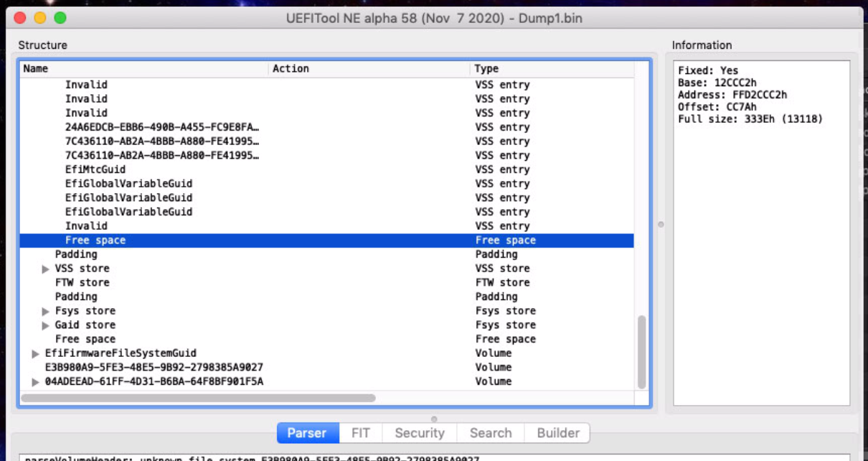Click the Type column header

click(552, 69)
